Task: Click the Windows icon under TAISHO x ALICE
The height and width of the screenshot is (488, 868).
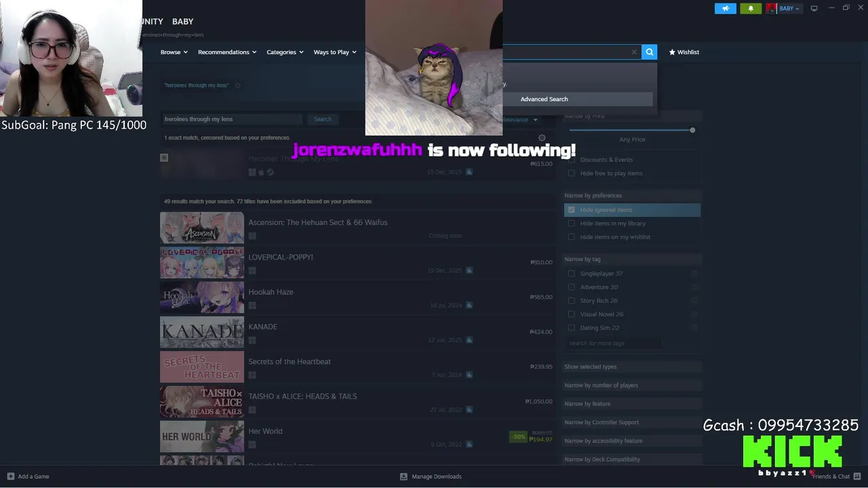Action: pyautogui.click(x=252, y=410)
